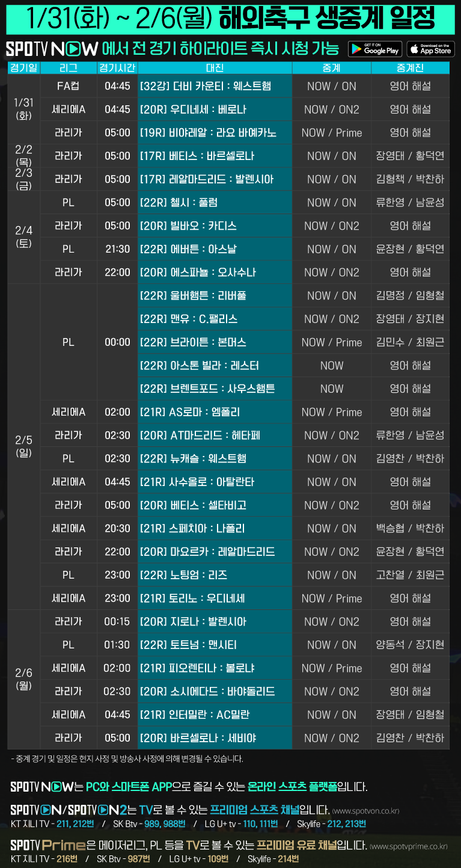This screenshot has height=868, width=461.
Task: Click the 2/5 (일) date cell
Action: [23, 446]
